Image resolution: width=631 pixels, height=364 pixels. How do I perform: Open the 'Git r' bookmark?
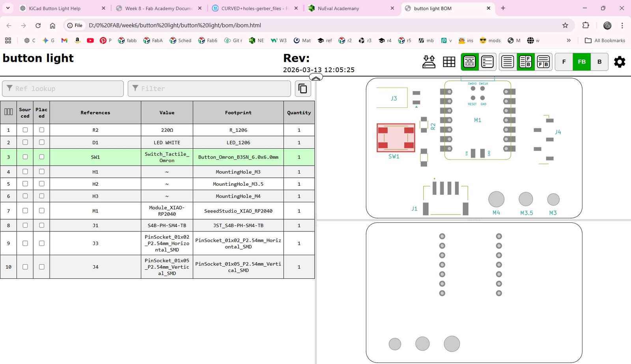click(233, 40)
